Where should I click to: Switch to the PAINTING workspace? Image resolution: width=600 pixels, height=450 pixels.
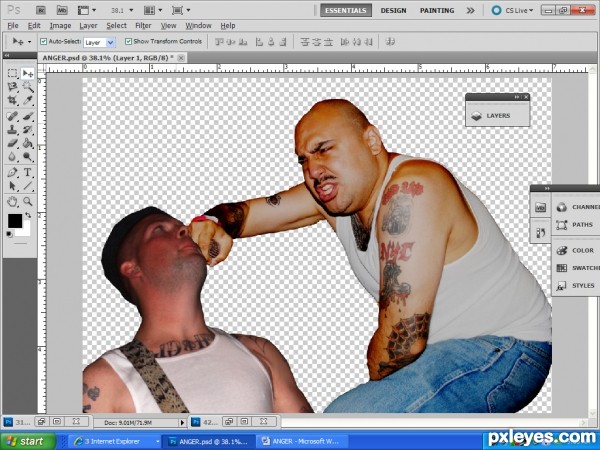point(437,11)
